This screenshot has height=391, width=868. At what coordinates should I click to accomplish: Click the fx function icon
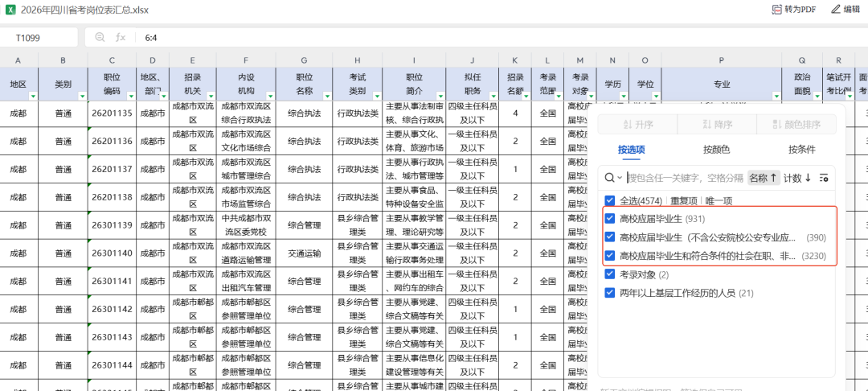coord(121,37)
